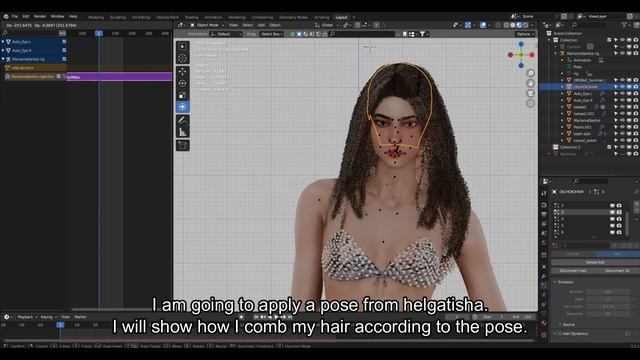The image size is (640, 360).
Task: Click the pan view hand gizmo
Action: tap(530, 83)
